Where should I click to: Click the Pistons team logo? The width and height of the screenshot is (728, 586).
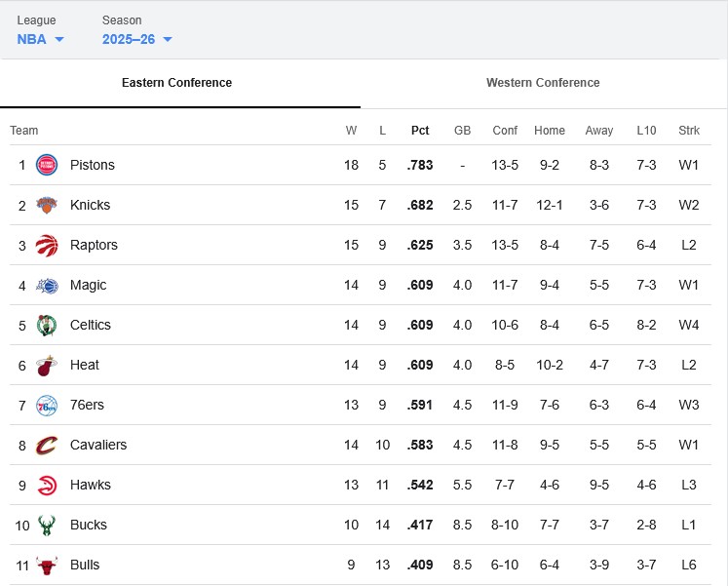pyautogui.click(x=47, y=165)
